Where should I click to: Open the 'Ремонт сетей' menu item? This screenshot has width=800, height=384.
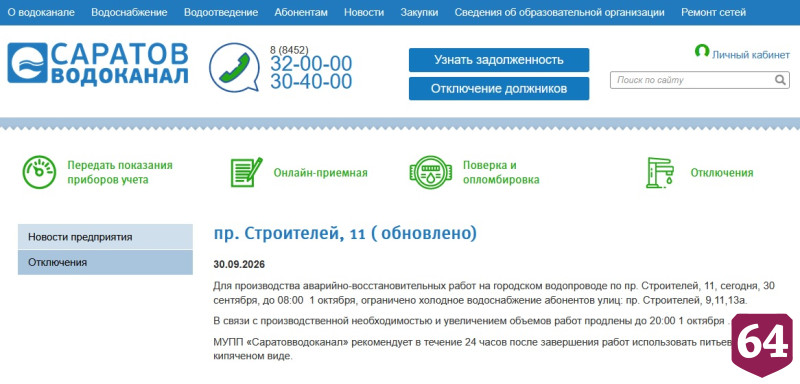tap(713, 12)
